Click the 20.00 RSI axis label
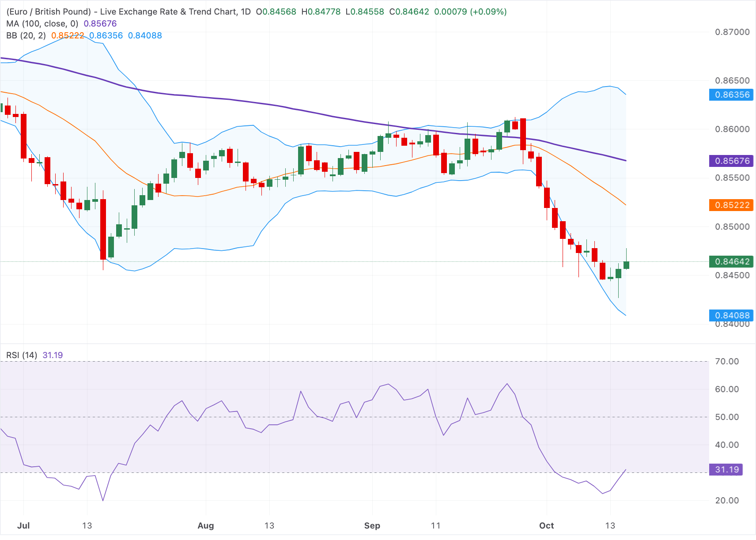 pyautogui.click(x=727, y=500)
